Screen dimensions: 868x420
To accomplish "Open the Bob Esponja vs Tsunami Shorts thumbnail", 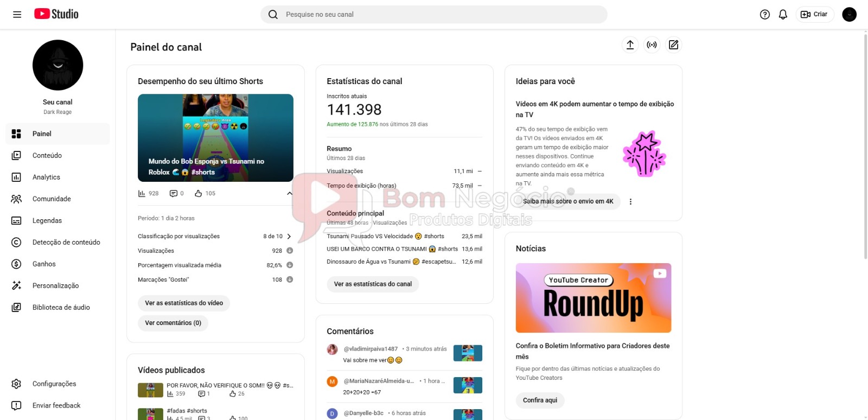I will 215,138.
